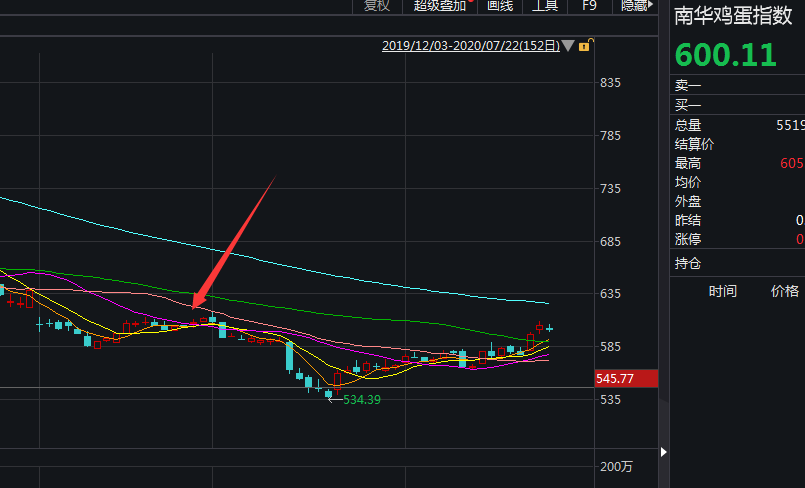Screen dimensions: 805x488
Task: Click the 835 axis value
Action: (x=610, y=83)
